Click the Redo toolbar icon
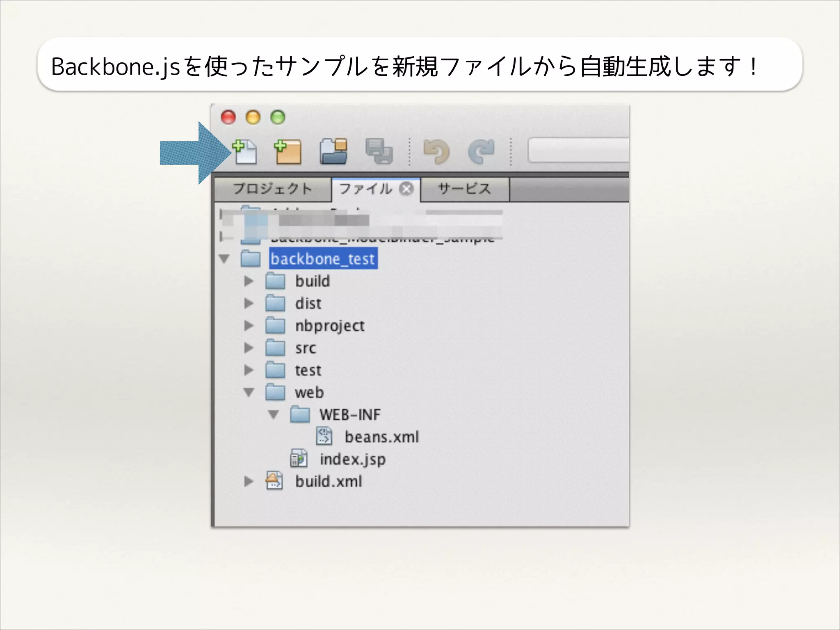The height and width of the screenshot is (630, 840). coord(482,152)
